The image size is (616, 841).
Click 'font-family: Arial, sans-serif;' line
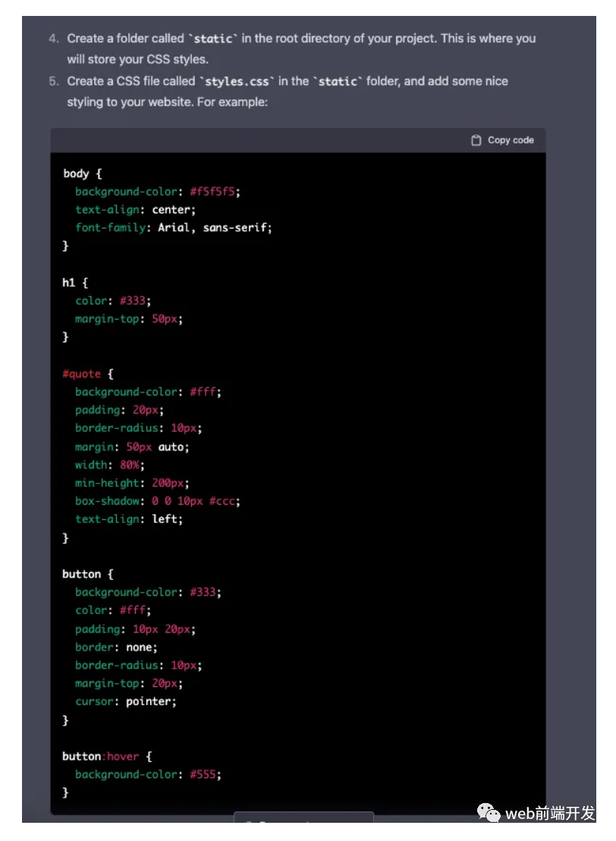(x=174, y=228)
